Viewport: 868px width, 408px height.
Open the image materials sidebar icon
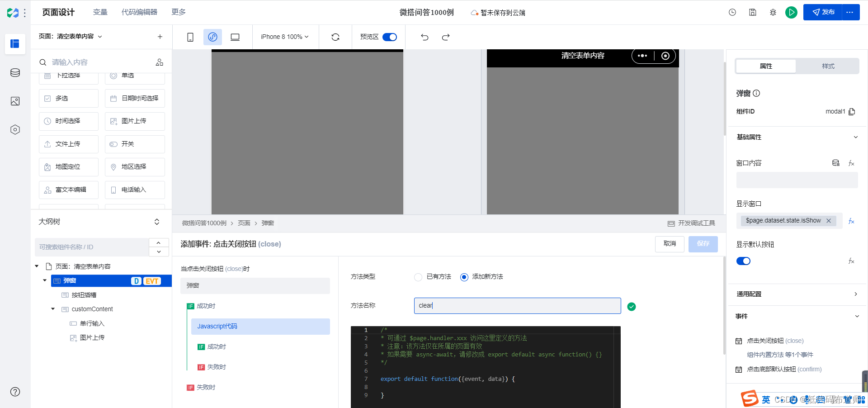pyautogui.click(x=15, y=101)
